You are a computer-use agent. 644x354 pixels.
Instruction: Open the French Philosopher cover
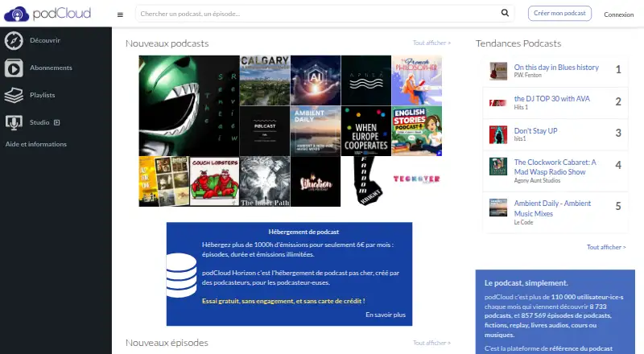[416, 80]
